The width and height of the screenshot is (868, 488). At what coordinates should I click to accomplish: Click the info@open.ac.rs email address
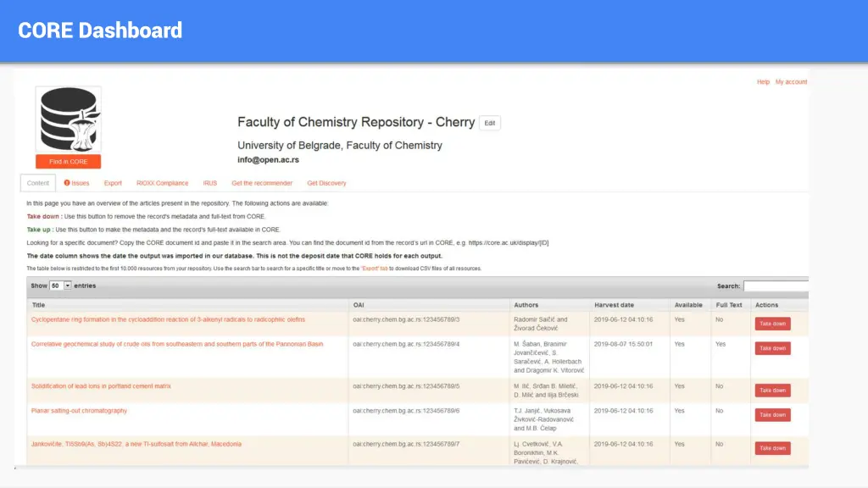268,160
